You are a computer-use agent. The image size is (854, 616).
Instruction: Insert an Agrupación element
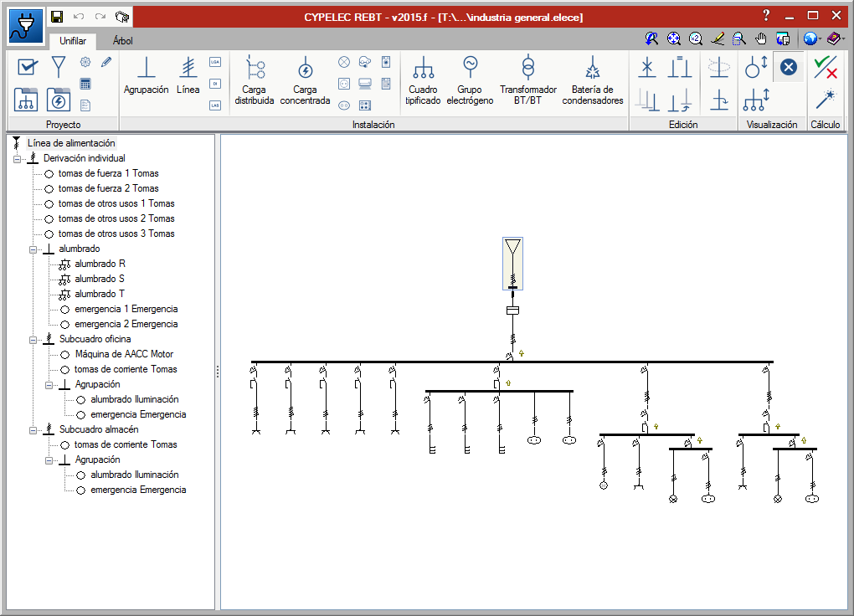click(x=146, y=76)
